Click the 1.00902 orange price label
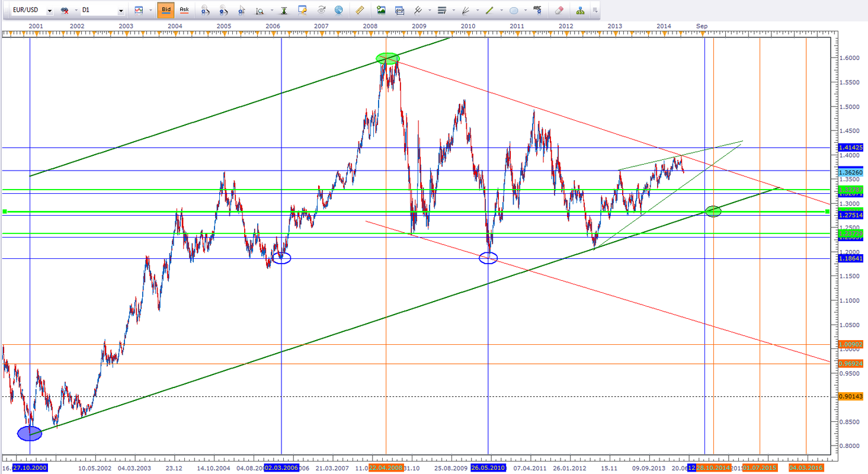Image resolution: width=868 pixels, height=474 pixels. coord(852,344)
